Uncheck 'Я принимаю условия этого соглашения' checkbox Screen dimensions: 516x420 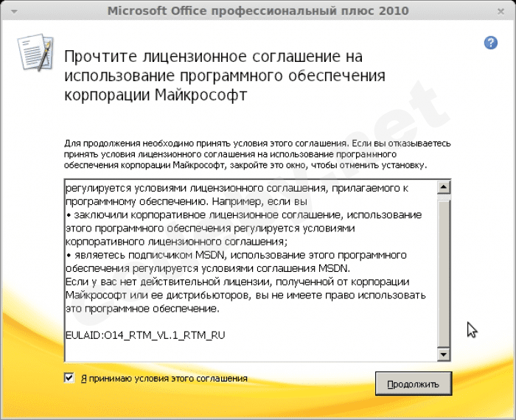(69, 378)
